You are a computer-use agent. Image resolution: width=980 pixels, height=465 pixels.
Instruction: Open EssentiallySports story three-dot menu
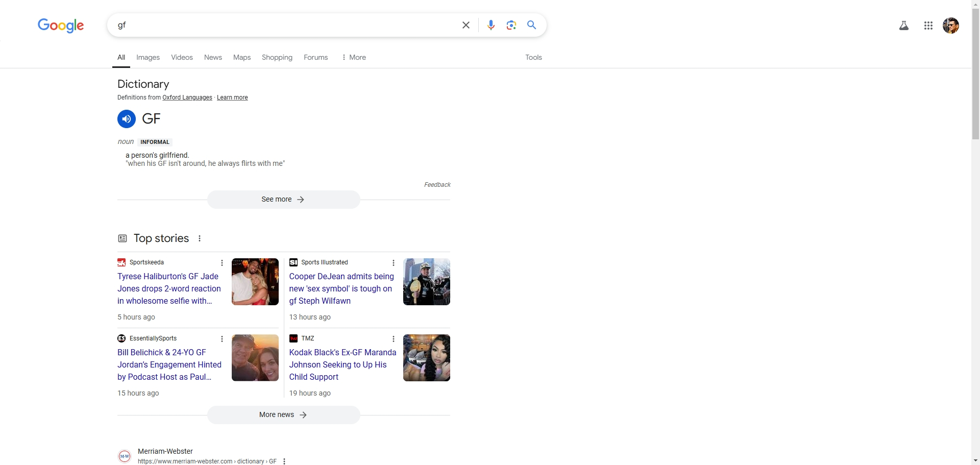(222, 339)
